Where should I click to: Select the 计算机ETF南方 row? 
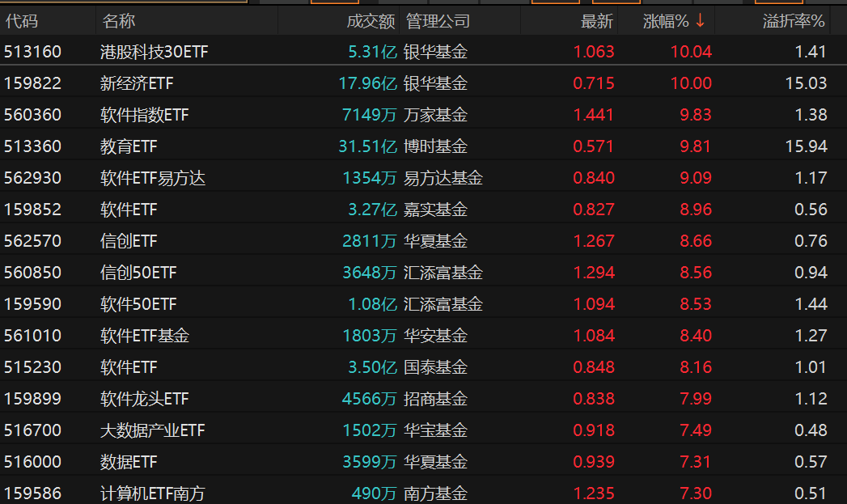424,493
